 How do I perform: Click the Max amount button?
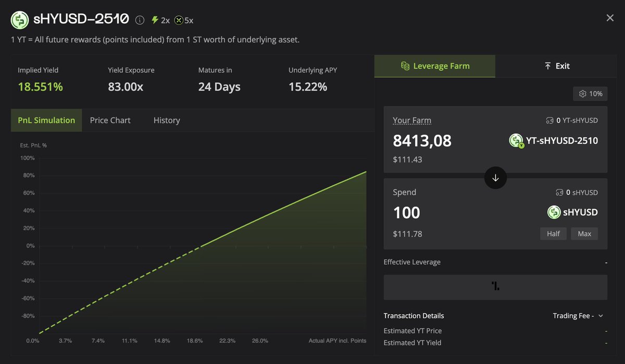pos(584,234)
